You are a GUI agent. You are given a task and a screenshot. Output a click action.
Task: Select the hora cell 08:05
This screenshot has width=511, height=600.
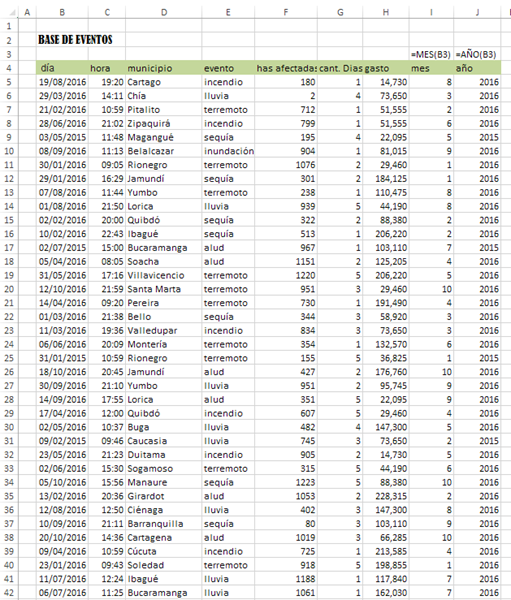pos(107,261)
